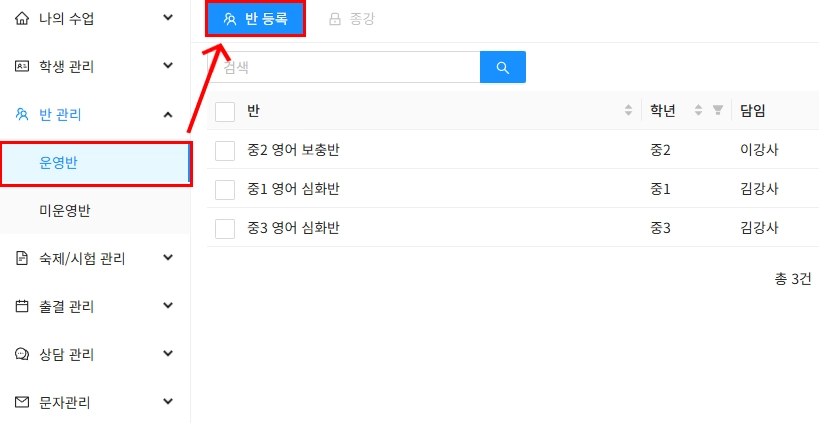Click the home icon beside 나의 수업
819x423 pixels.
point(22,18)
